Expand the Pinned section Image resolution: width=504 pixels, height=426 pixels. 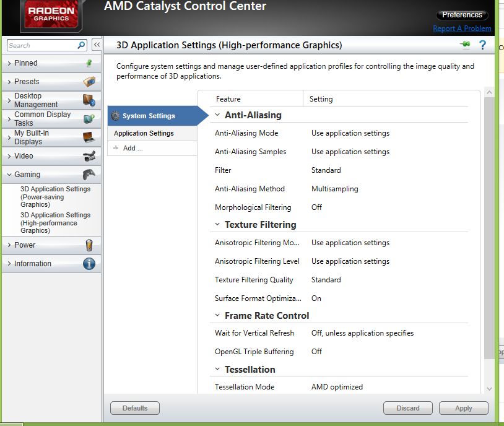click(x=9, y=63)
